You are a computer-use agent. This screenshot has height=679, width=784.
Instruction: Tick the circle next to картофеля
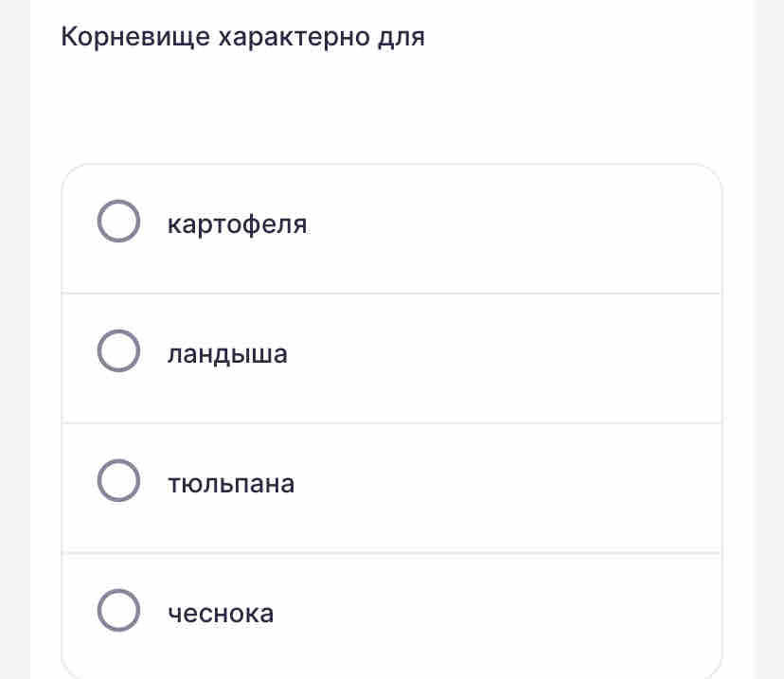pyautogui.click(x=118, y=221)
